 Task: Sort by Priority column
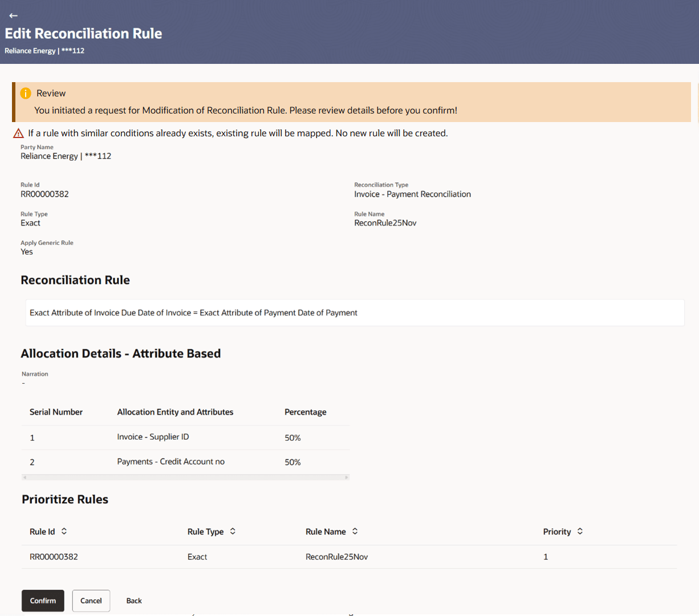tap(580, 531)
